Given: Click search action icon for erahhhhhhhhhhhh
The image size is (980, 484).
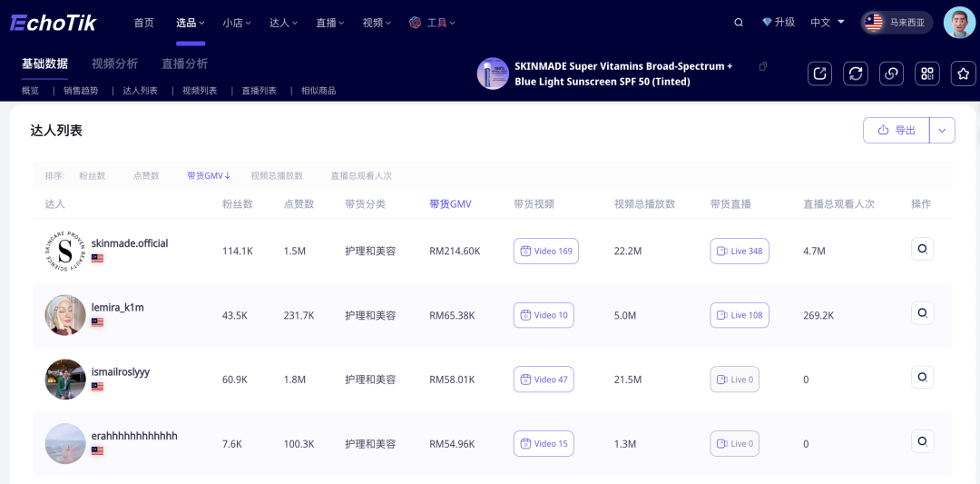Looking at the screenshot, I should click(923, 441).
